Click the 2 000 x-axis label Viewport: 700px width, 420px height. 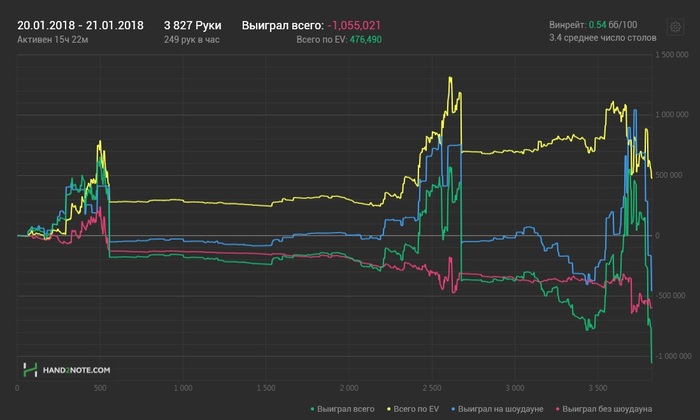tap(349, 388)
